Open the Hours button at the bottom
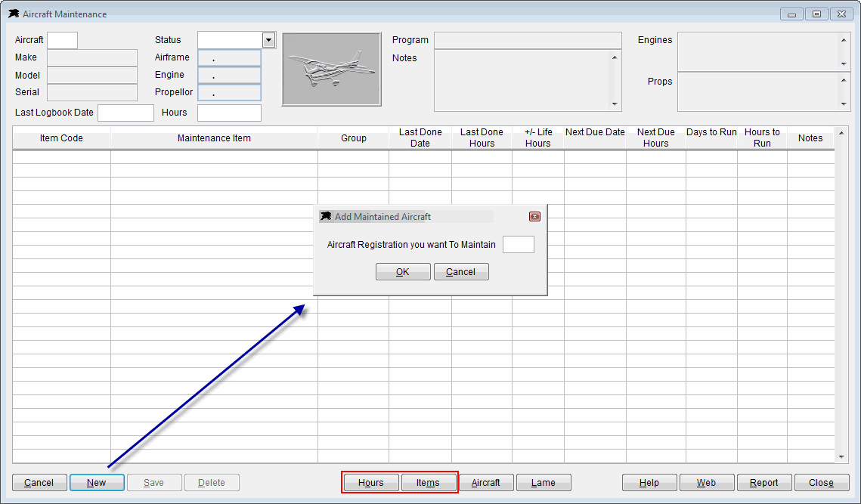The height and width of the screenshot is (504, 861). (x=371, y=483)
